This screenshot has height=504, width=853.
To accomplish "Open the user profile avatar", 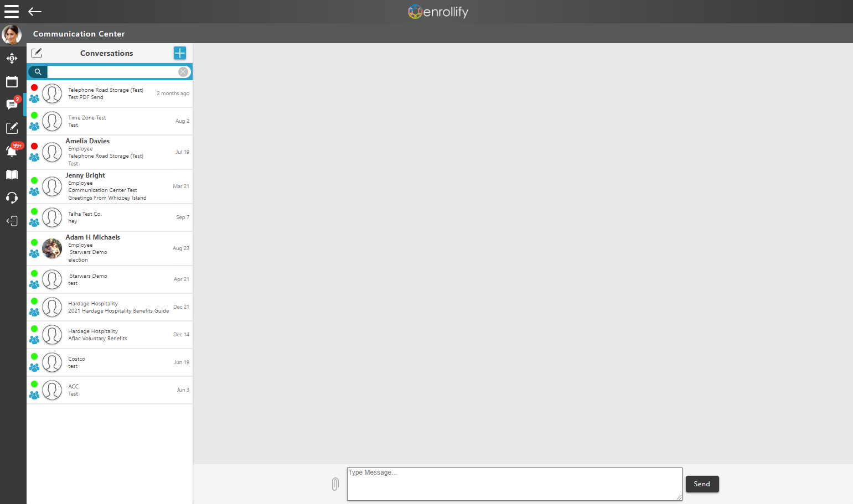I will tap(12, 35).
